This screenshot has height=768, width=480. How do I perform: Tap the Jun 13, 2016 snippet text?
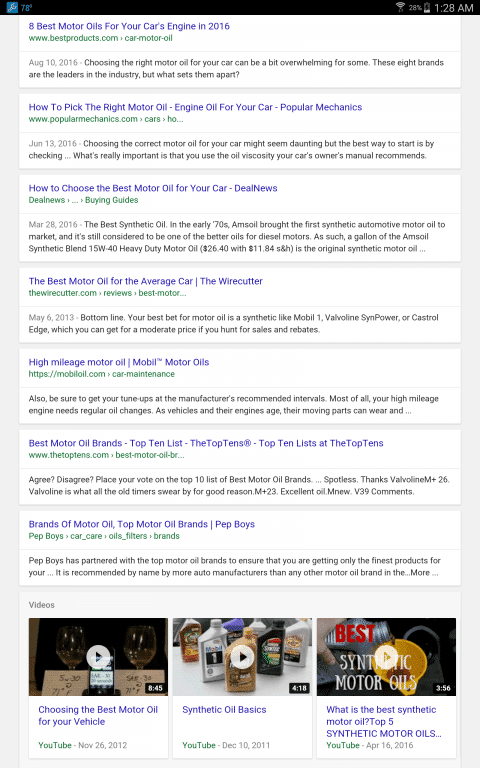(x=231, y=149)
